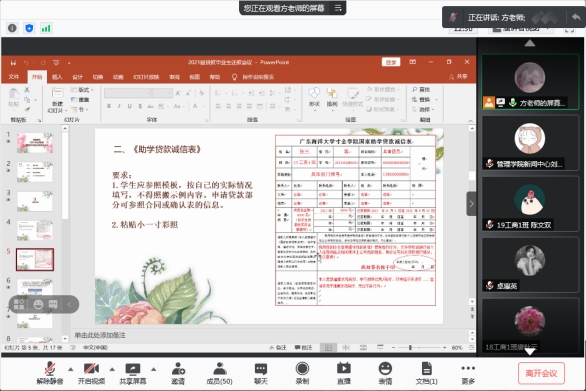Switch to normal view icon in status bar
This screenshot has height=391, width=586.
pyautogui.click(x=328, y=348)
